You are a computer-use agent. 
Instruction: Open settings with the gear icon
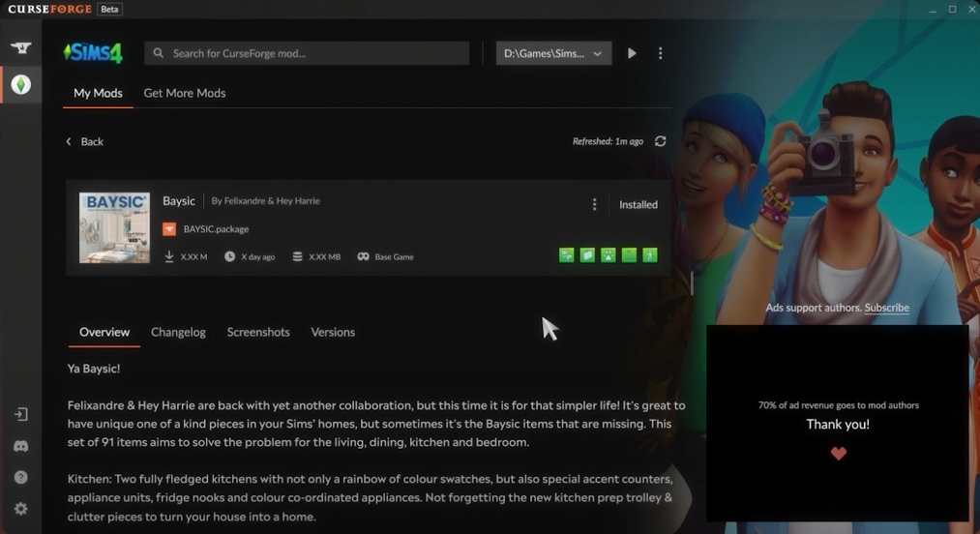20,509
